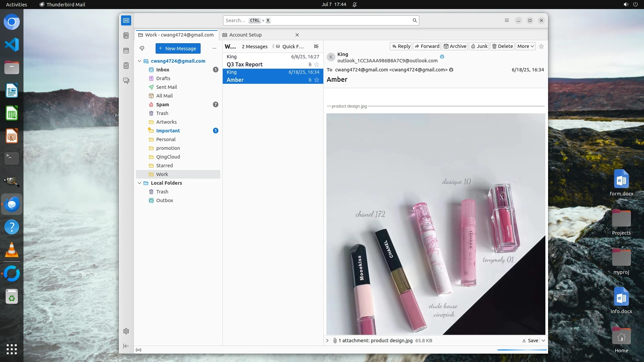Open message list display options icon

coord(316,46)
